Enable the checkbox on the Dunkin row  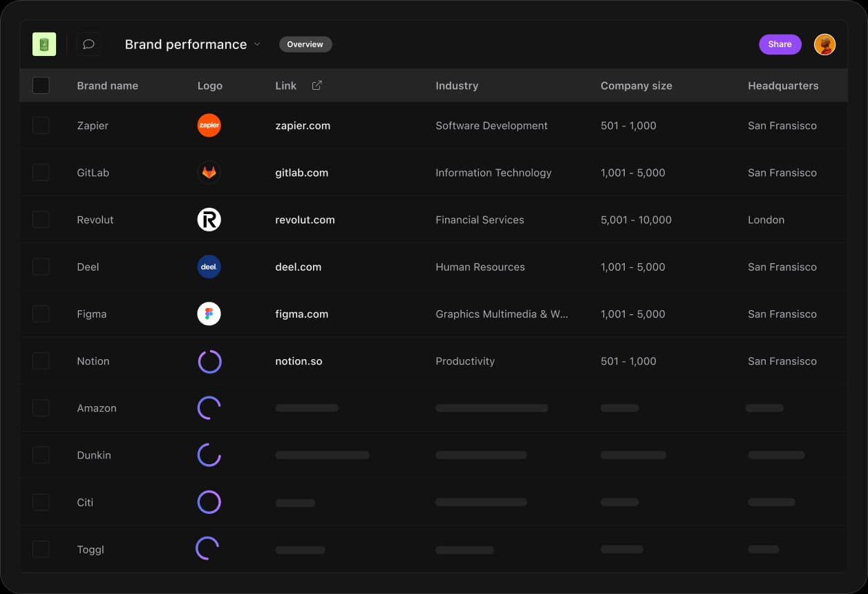click(x=41, y=454)
